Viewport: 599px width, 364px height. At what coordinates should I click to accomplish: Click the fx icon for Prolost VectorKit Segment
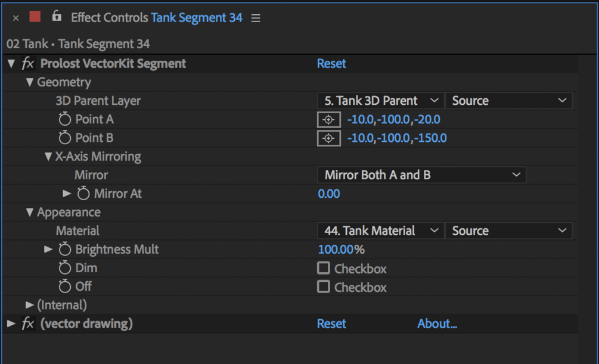28,64
